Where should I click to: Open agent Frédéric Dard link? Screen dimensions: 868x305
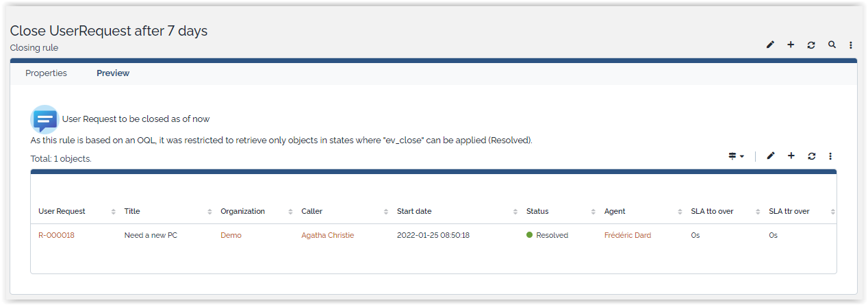(x=627, y=235)
